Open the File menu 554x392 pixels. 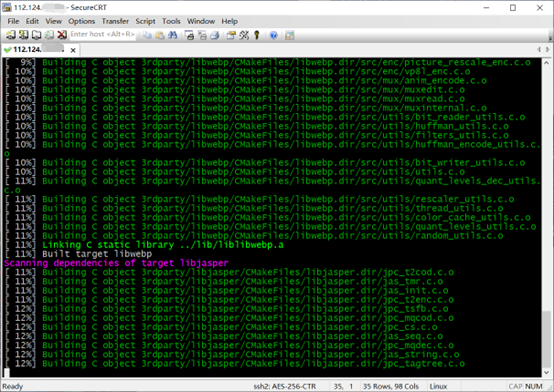coord(13,21)
